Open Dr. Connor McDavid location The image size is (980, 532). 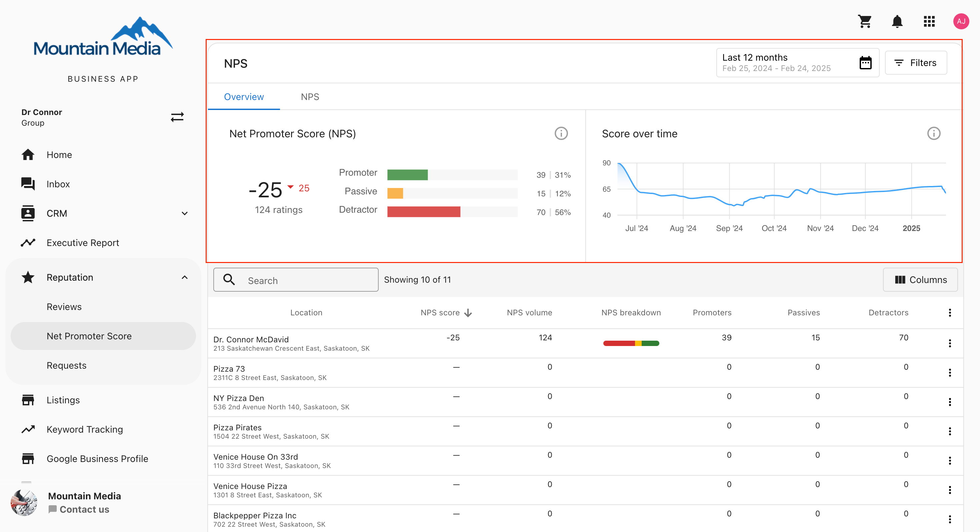coord(251,339)
